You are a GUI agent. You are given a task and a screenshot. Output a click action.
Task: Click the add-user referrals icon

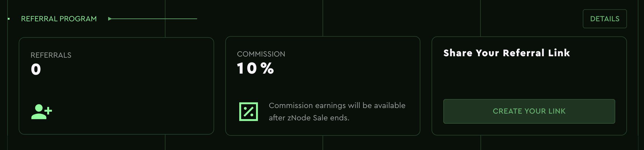click(41, 112)
